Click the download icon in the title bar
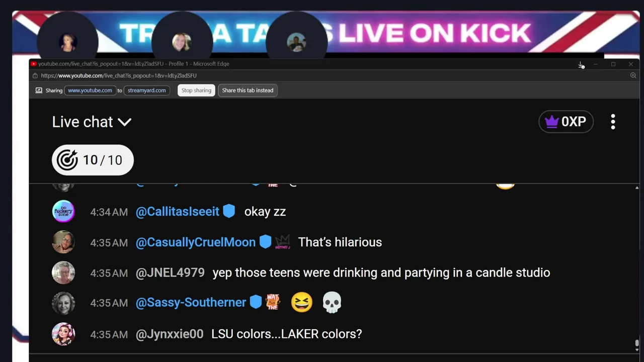This screenshot has height=362, width=644. (581, 64)
